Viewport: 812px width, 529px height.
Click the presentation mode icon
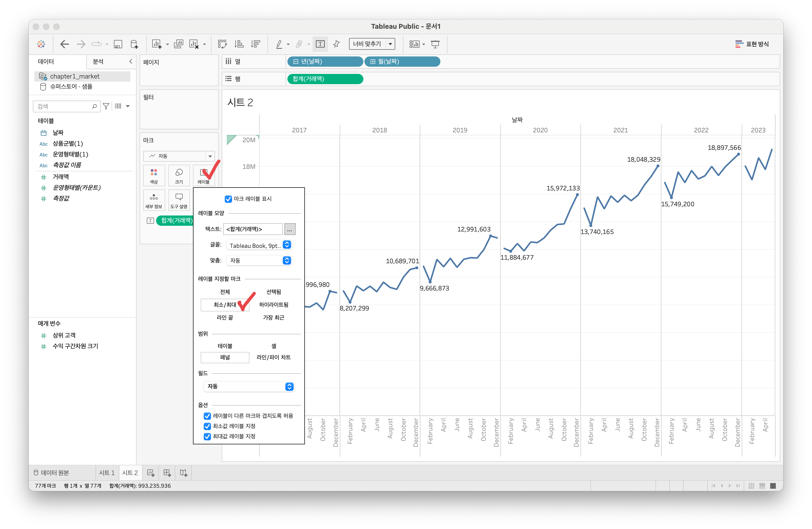(435, 44)
